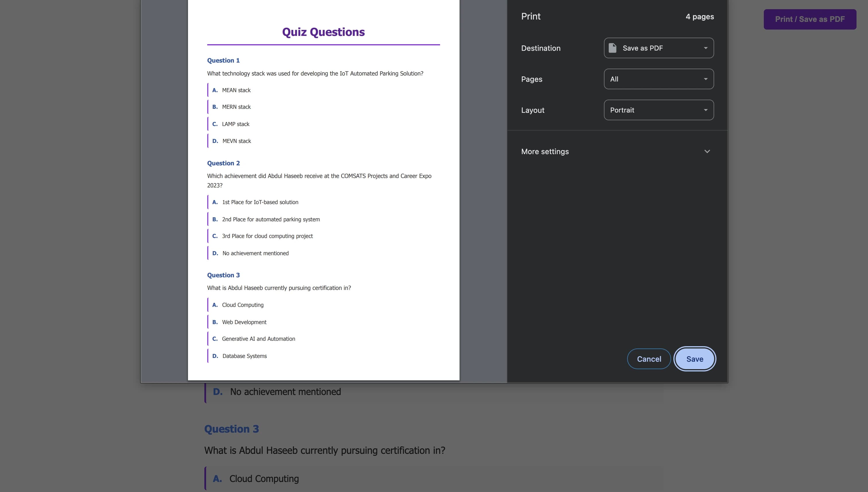Open the Layout dropdown set to Portrait
Image resolution: width=868 pixels, height=492 pixels.
(x=658, y=110)
